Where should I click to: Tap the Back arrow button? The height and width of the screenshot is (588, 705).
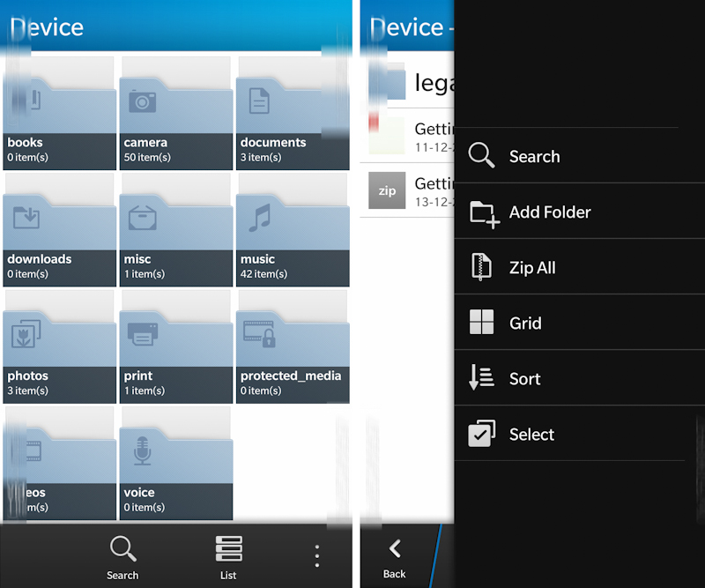point(395,555)
